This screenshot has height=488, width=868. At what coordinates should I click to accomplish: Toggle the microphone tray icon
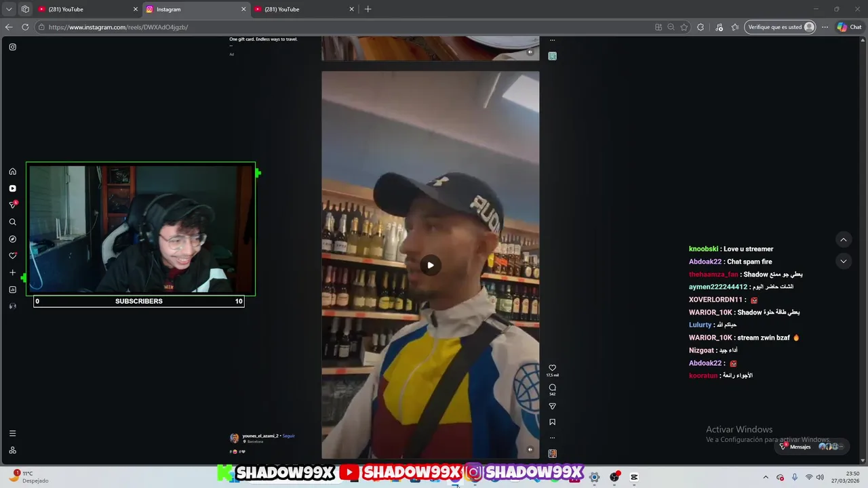pyautogui.click(x=794, y=477)
